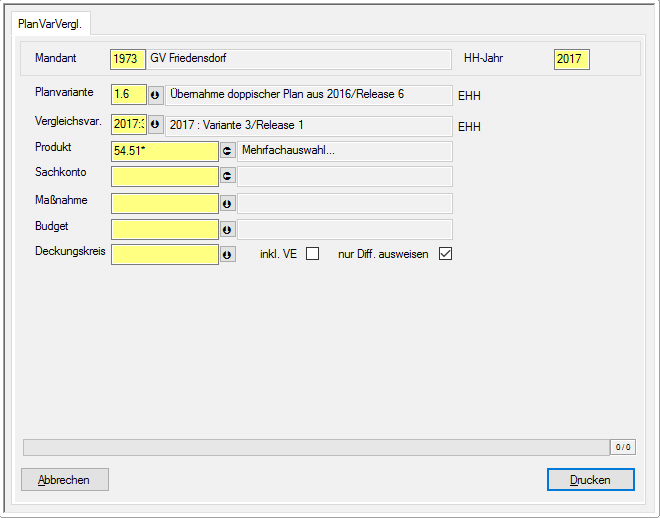Uncheck nur Diff. ausweisen
Image resolution: width=660 pixels, height=518 pixels.
click(x=445, y=254)
